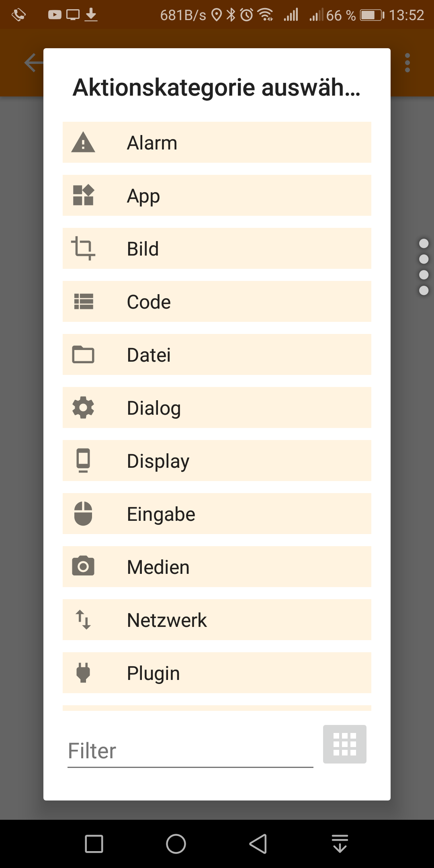This screenshot has height=868, width=434.
Task: Choose the Medien action category
Action: 217,567
